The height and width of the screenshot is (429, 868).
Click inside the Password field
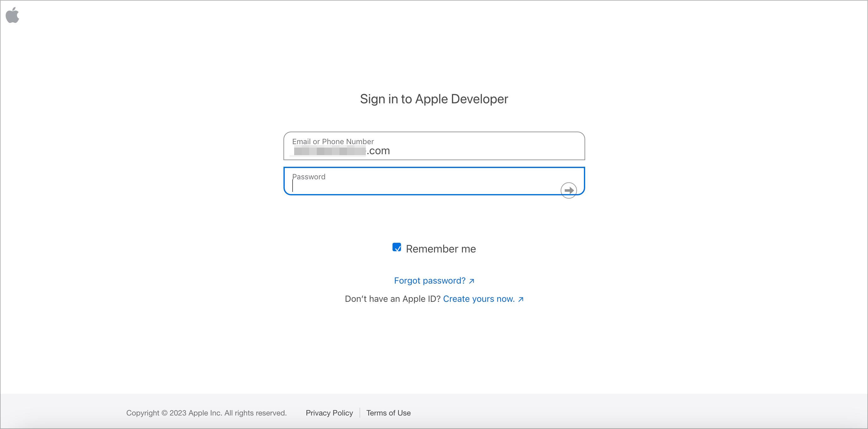click(x=434, y=181)
